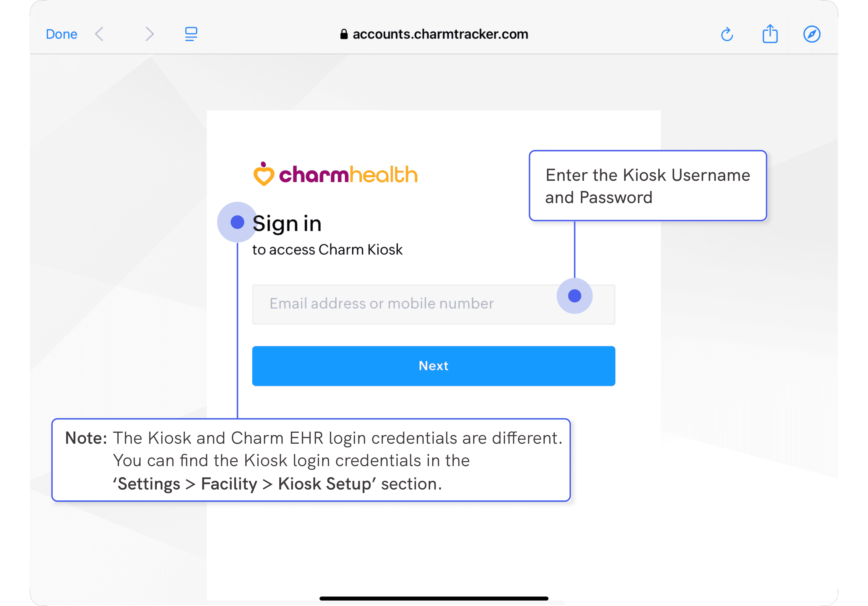The height and width of the screenshot is (606, 868).
Task: Tap the Done button
Action: [62, 34]
